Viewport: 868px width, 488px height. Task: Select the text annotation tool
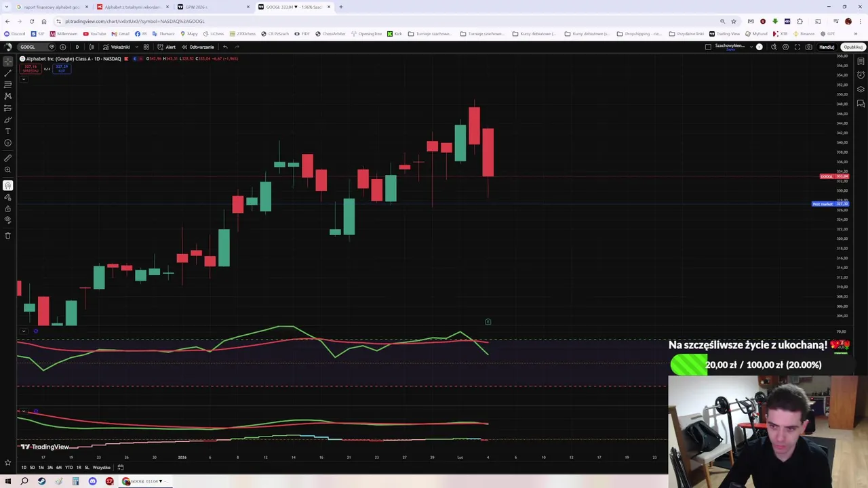(x=8, y=131)
